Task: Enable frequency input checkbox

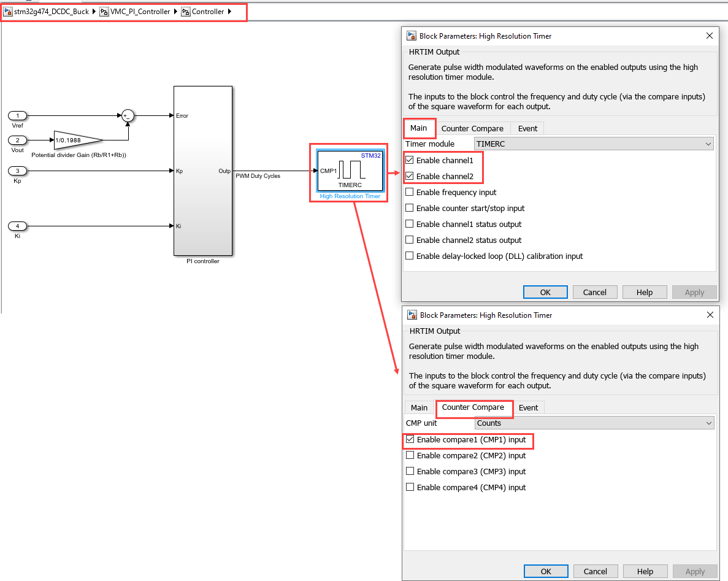Action: point(410,193)
